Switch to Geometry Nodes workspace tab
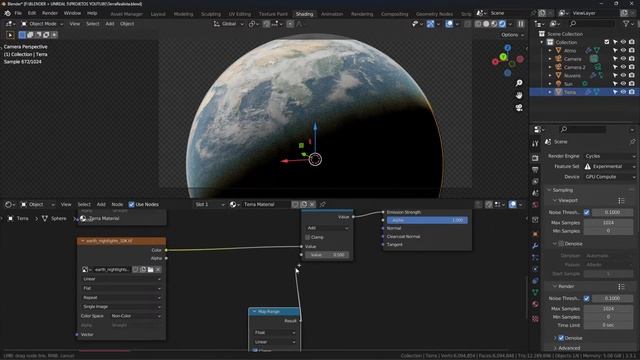This screenshot has width=640, height=360. coord(434,14)
